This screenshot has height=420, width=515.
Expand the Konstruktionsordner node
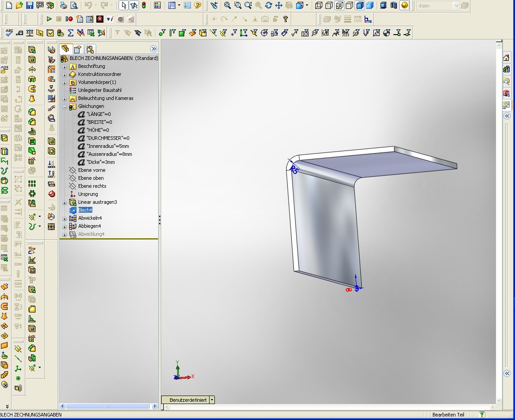65,75
